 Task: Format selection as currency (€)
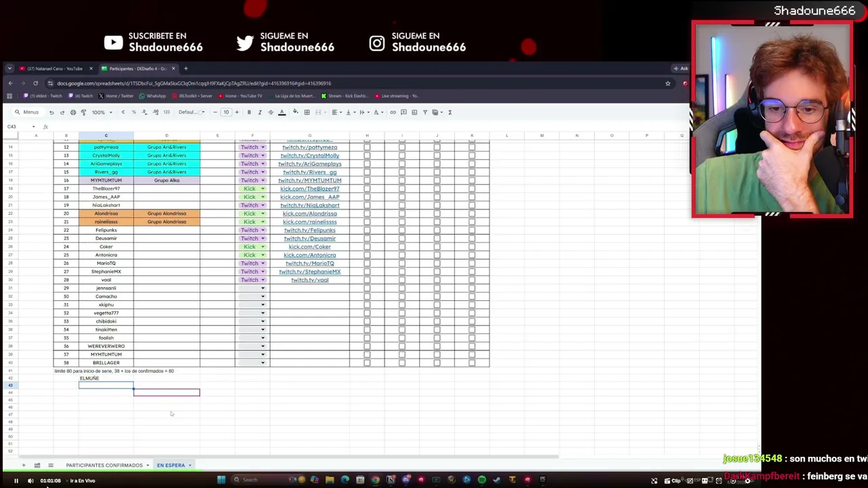coord(123,113)
